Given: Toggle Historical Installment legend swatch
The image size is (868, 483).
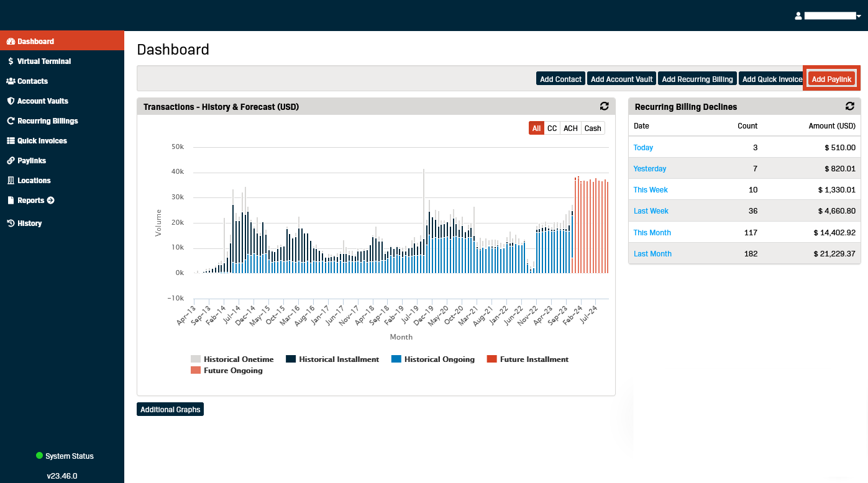Looking at the screenshot, I should 291,359.
